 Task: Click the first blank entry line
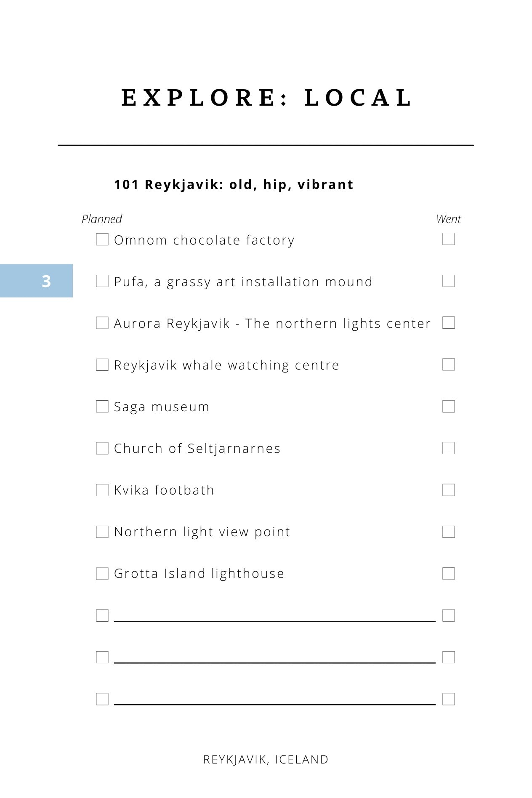(x=275, y=620)
